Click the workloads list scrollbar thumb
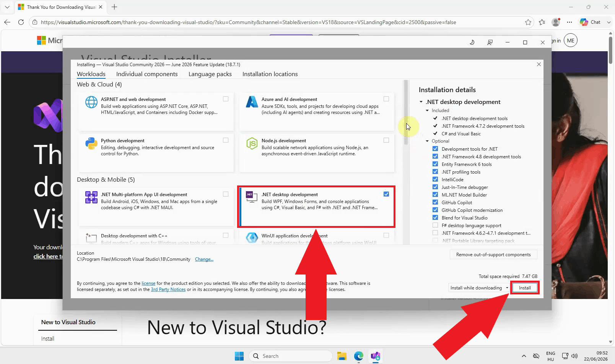Image resolution: width=615 pixels, height=364 pixels. pos(406,113)
